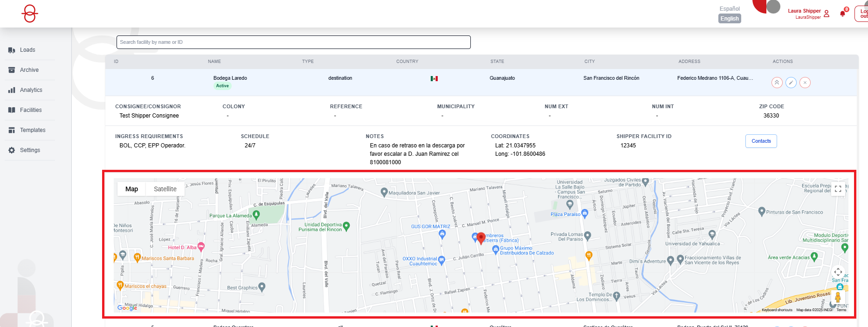Image resolution: width=868 pixels, height=327 pixels.
Task: Open Archive from the sidebar
Action: [x=30, y=70]
